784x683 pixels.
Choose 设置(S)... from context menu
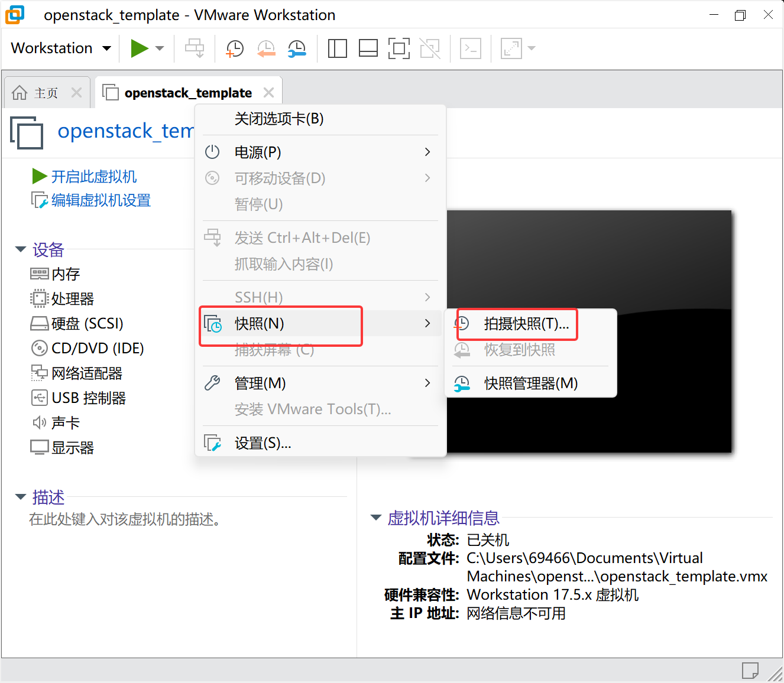pos(320,443)
